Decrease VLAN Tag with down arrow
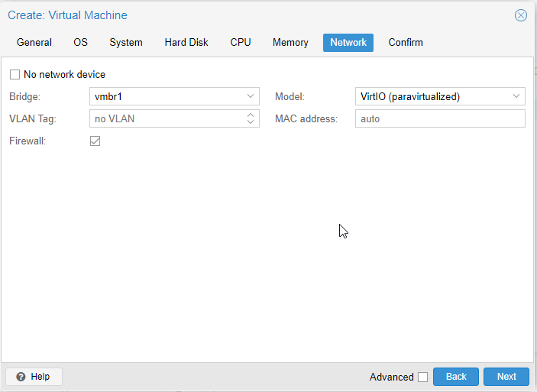537x392 pixels. pos(251,121)
